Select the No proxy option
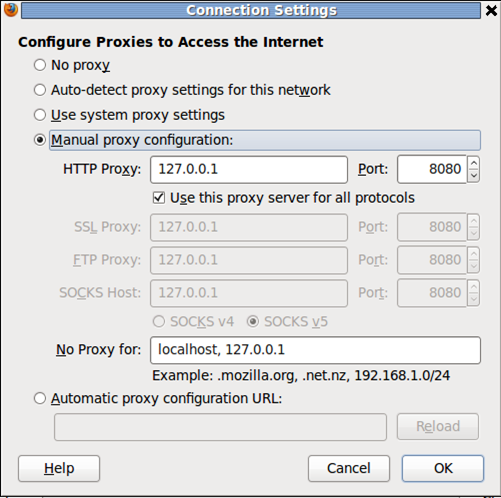This screenshot has width=501, height=498. [40, 65]
